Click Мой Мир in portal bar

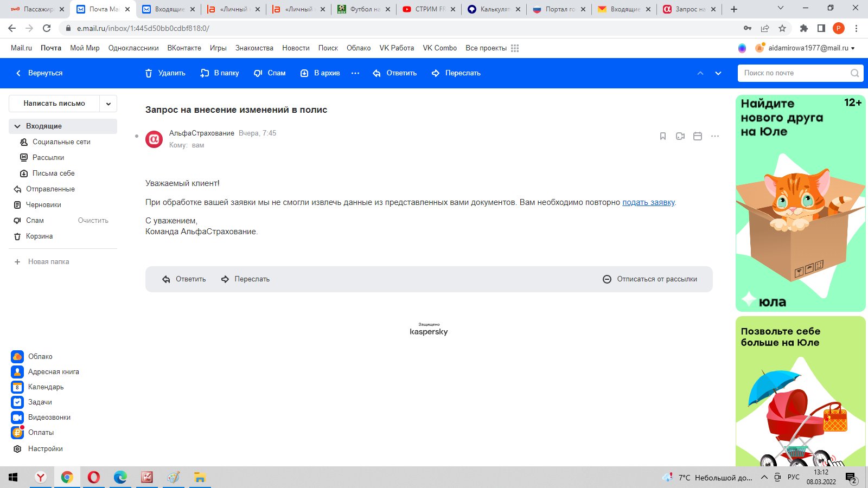(85, 48)
